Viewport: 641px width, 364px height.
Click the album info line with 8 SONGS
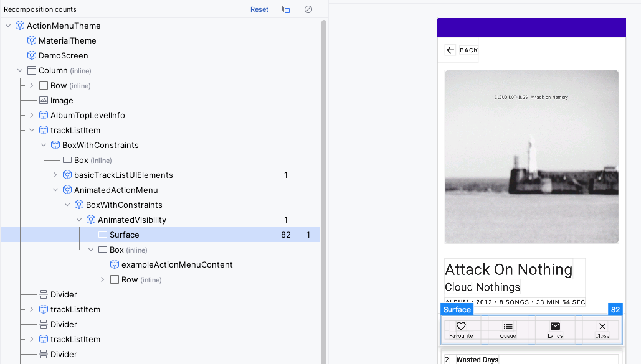click(515, 302)
